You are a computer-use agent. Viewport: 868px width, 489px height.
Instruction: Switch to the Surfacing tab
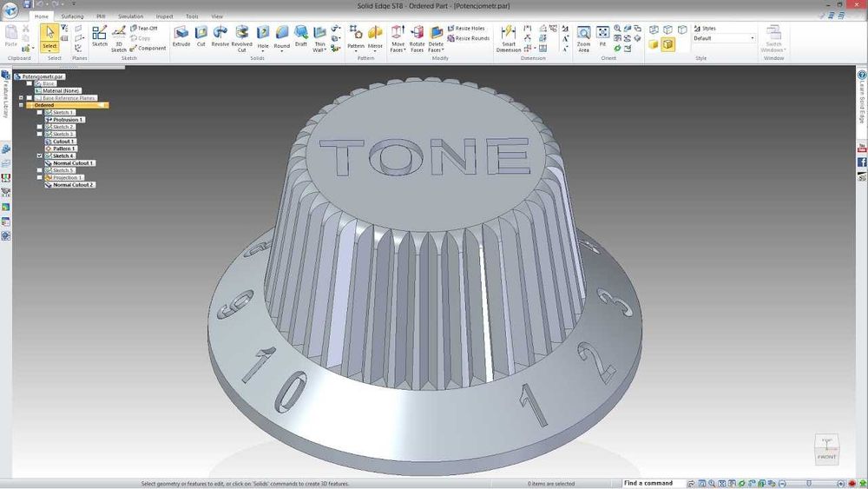(x=72, y=17)
